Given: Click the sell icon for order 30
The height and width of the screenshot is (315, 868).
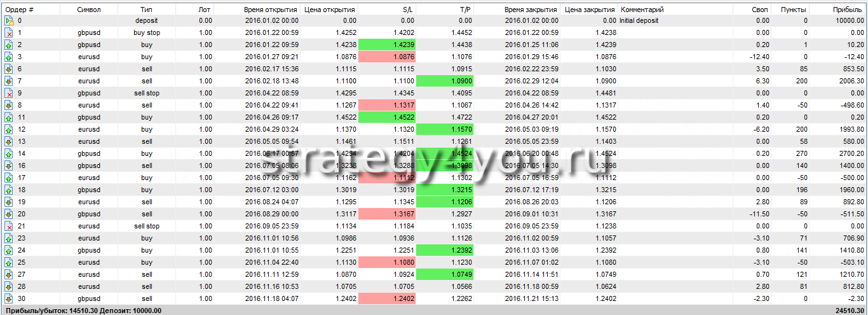Looking at the screenshot, I should 9,298.
